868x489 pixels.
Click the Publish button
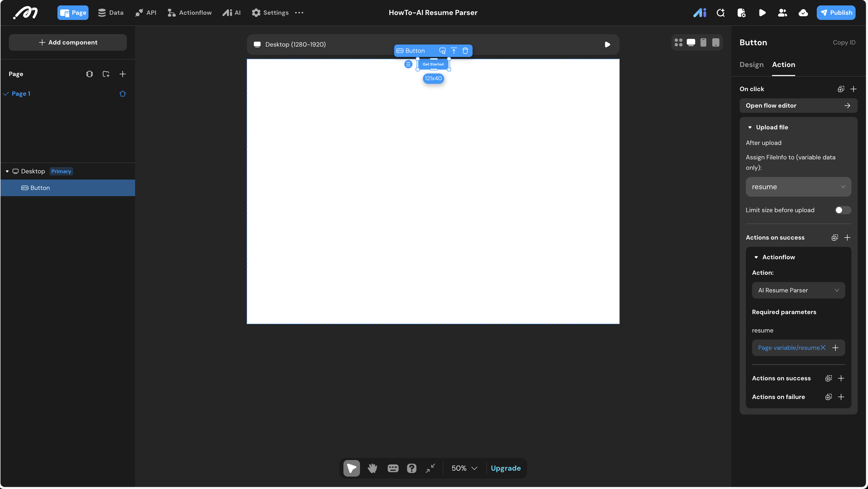[x=836, y=13]
